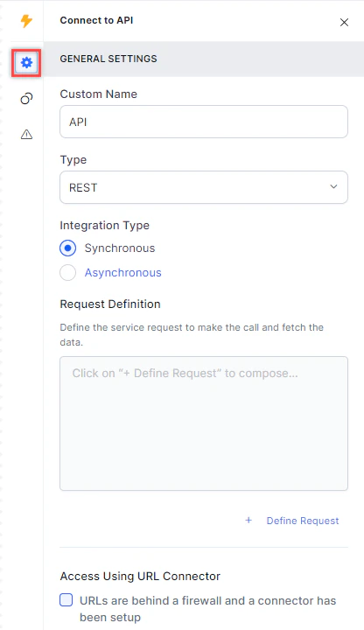Open the General Settings gear icon

(26, 63)
